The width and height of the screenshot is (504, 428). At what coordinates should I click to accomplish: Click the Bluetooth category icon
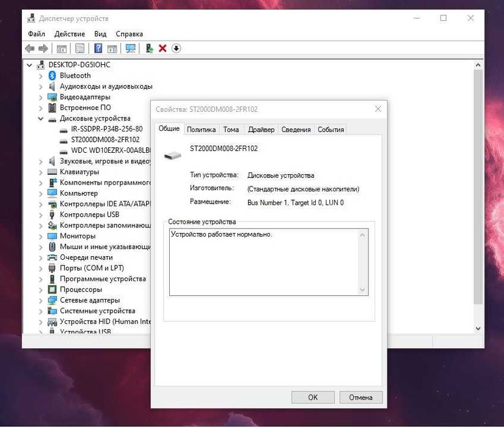coord(52,76)
